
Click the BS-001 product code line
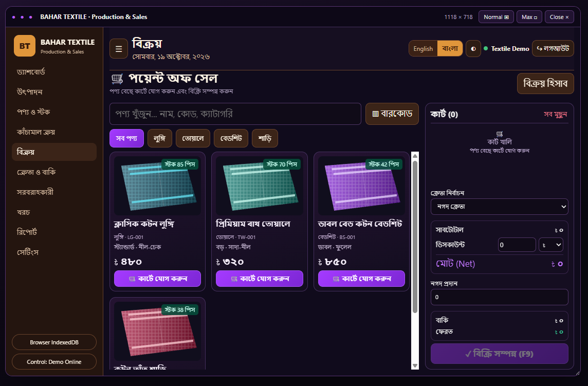click(x=337, y=237)
